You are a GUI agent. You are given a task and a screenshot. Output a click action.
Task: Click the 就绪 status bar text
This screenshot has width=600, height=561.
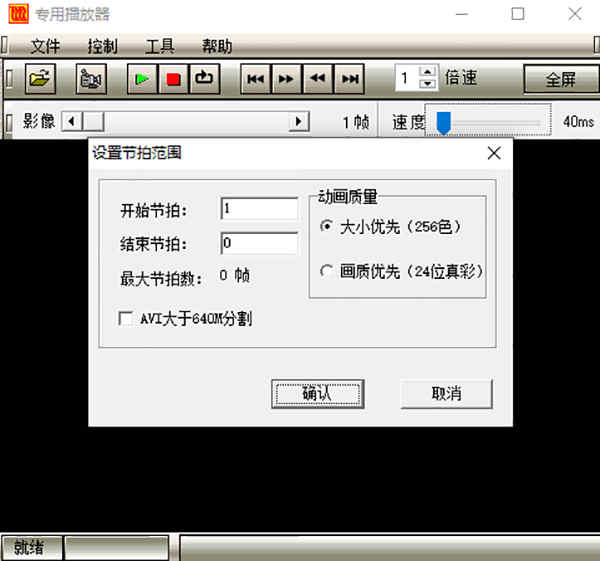(29, 548)
